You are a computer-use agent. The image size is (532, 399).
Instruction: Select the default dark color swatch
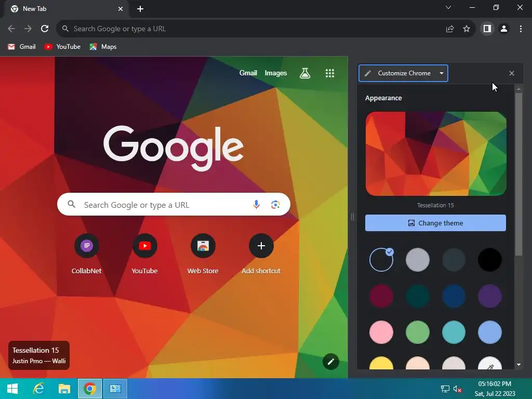(x=381, y=260)
